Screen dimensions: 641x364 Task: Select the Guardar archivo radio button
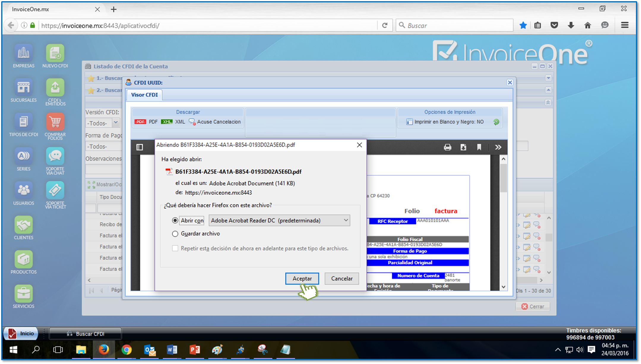click(x=175, y=234)
